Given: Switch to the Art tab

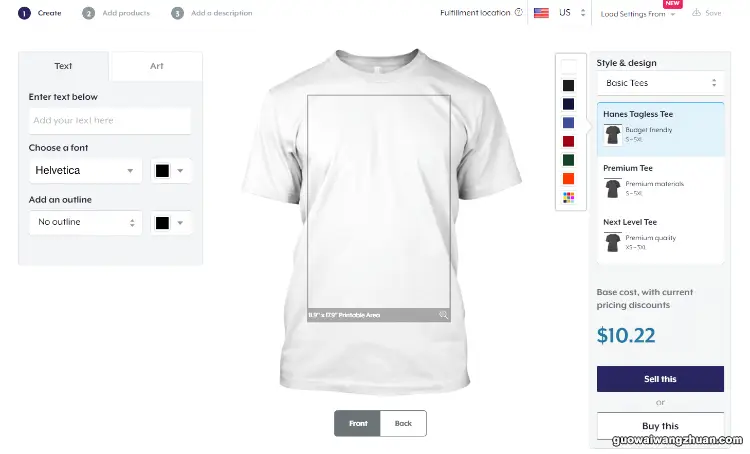Looking at the screenshot, I should (156, 66).
